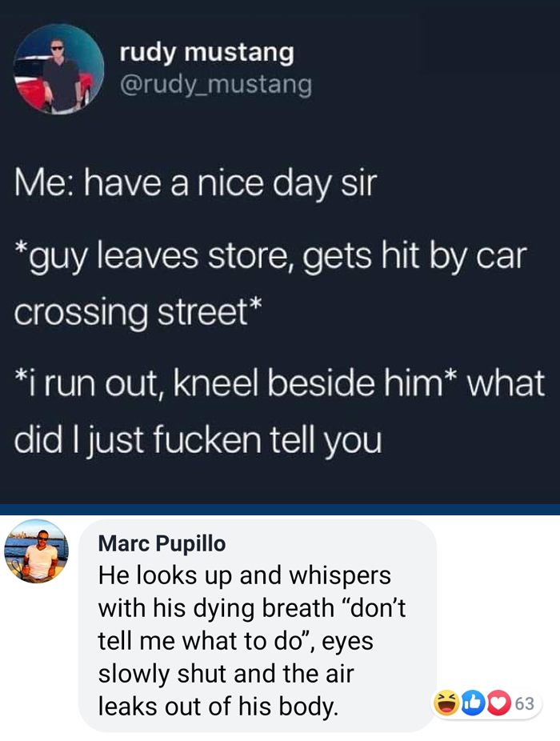Screen dimensions: 560x741
Task: Click the blue divider bar below the tweet
Action: click(280, 510)
